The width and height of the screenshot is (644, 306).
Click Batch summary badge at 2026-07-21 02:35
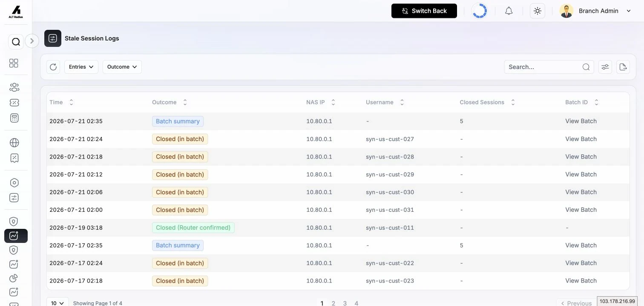point(178,121)
